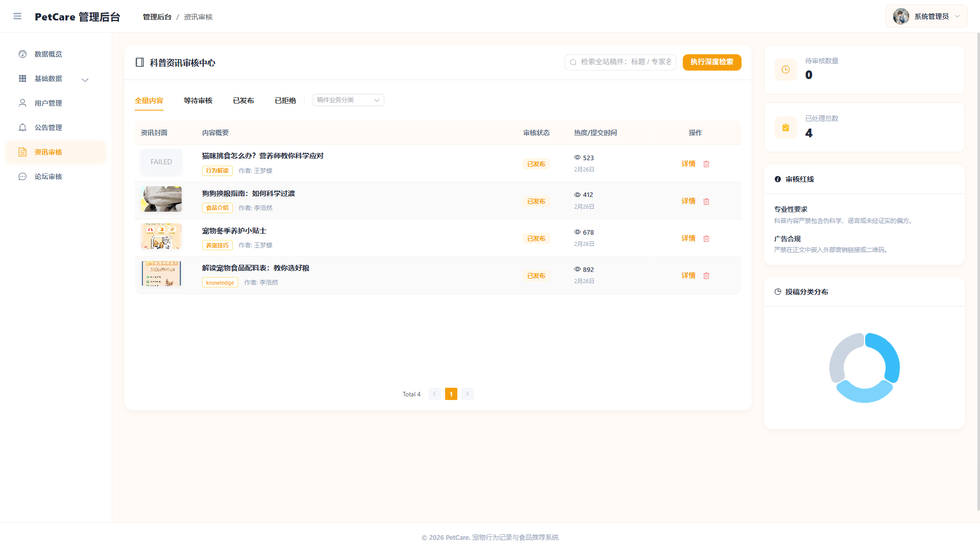The width and height of the screenshot is (980, 551).
Task: Click the 资讯审核 document icon in the sidebar
Action: click(22, 152)
